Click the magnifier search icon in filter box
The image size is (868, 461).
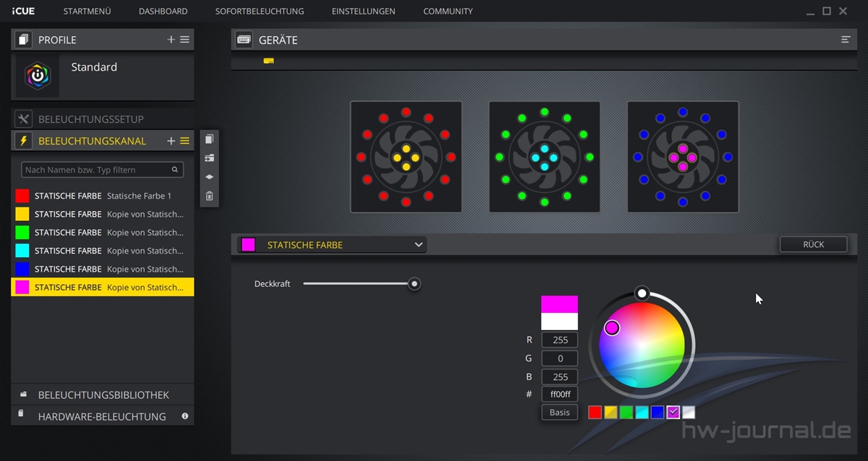[175, 170]
